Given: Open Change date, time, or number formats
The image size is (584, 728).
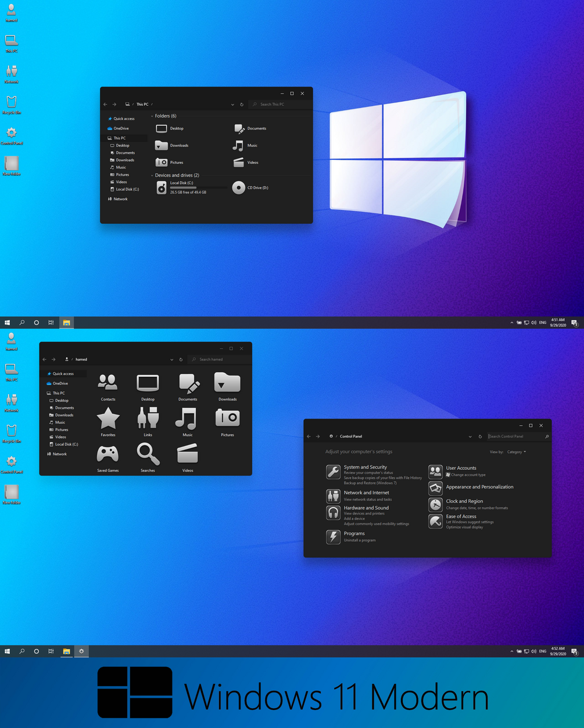Looking at the screenshot, I should click(477, 508).
